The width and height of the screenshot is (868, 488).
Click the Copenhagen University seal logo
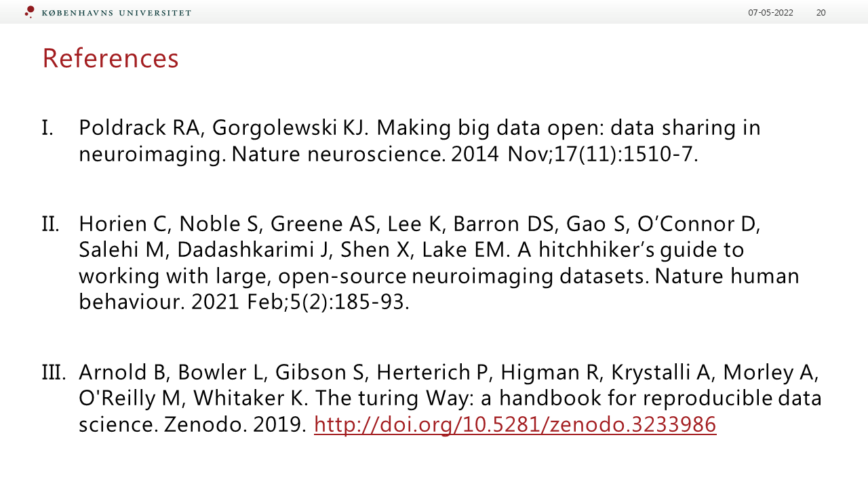[x=29, y=12]
